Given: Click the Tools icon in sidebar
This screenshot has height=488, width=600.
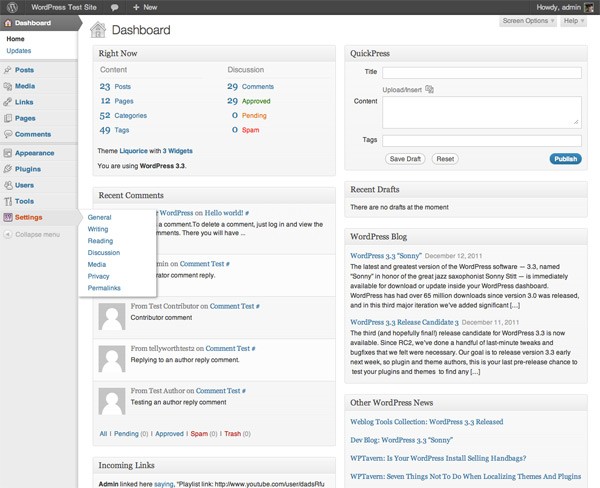Looking at the screenshot, I should 8,201.
